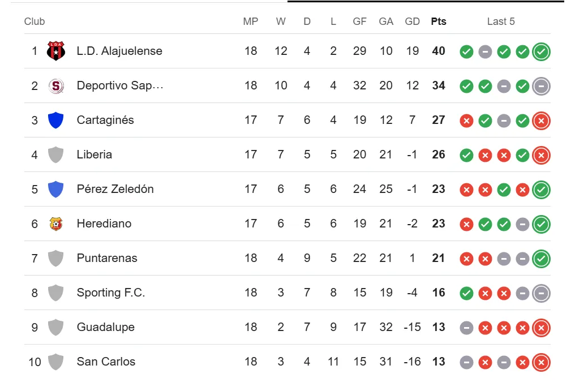
Task: Click the L.D. Alajuelense club crest
Action: point(55,51)
